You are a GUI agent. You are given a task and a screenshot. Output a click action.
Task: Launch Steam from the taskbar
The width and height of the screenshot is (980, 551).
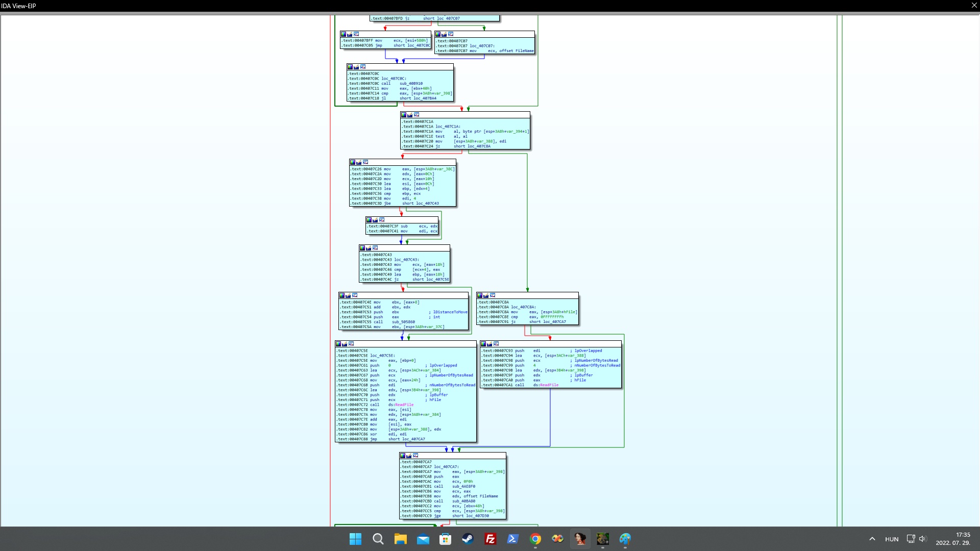coord(468,539)
